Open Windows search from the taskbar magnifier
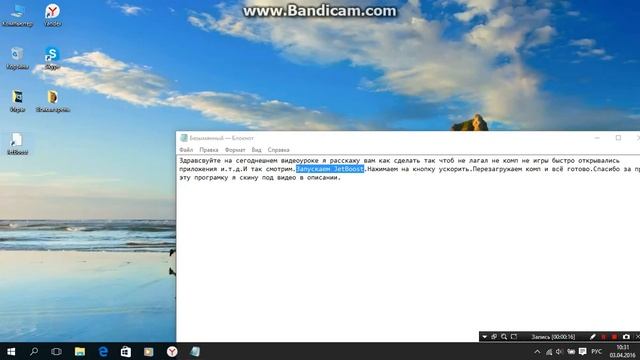This screenshot has width=640, height=360. pyautogui.click(x=34, y=351)
